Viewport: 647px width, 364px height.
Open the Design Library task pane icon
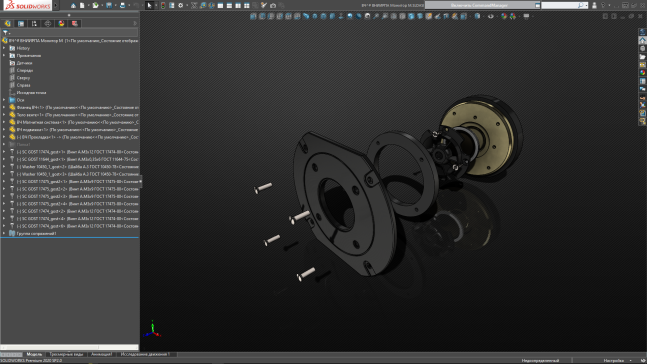642,49
